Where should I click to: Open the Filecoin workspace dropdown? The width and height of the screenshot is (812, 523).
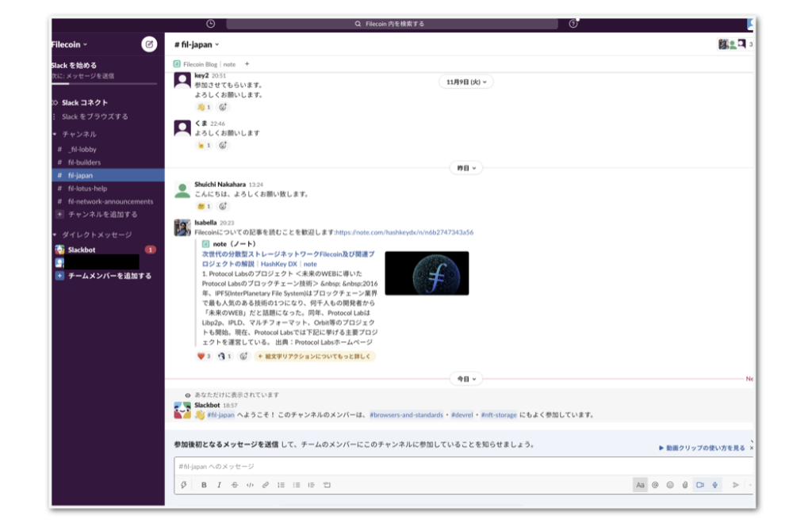pos(70,44)
